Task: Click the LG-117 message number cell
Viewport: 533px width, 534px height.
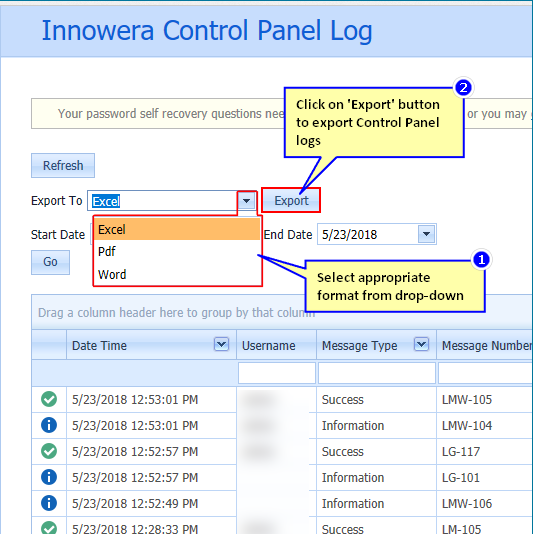Action: tap(485, 452)
